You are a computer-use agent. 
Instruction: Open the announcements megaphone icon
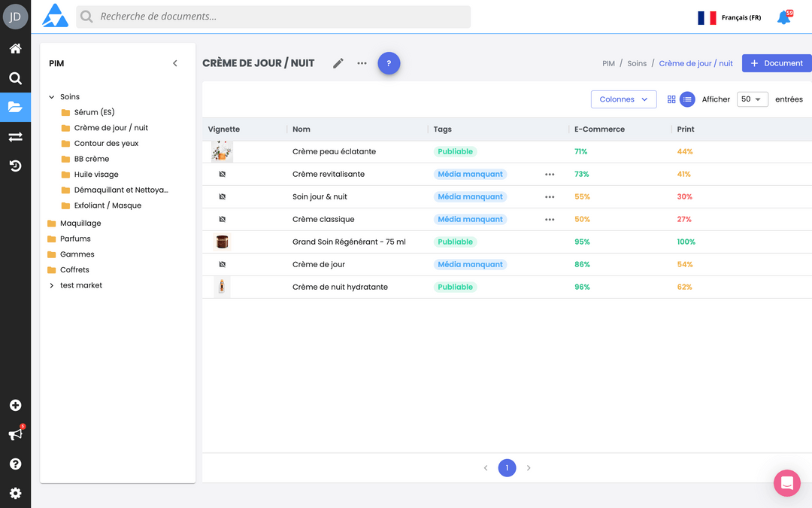point(14,434)
